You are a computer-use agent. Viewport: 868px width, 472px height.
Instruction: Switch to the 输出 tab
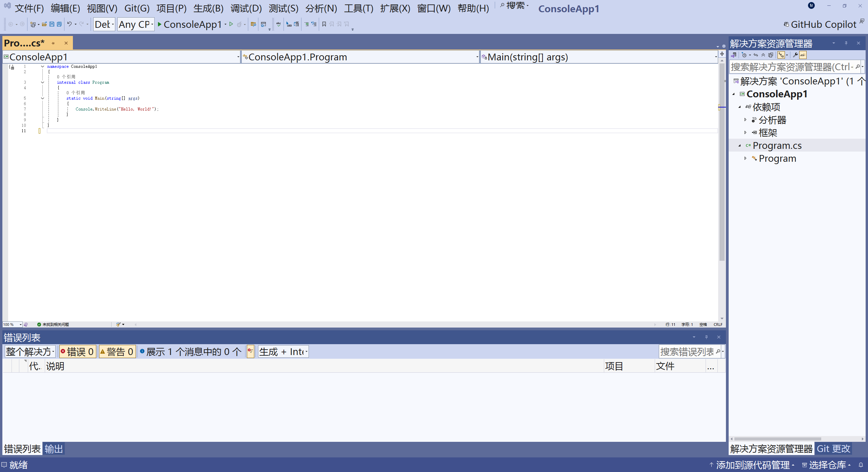(x=54, y=449)
